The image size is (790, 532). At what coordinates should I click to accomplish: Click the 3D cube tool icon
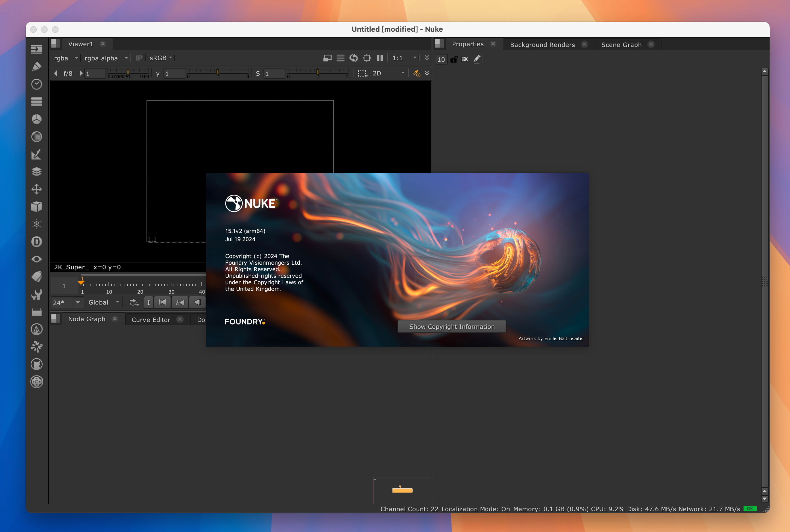[37, 207]
